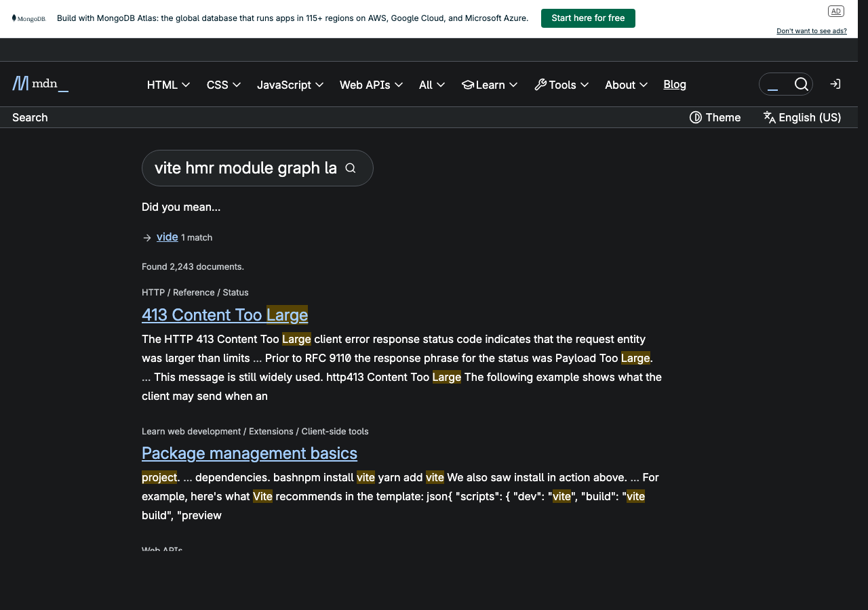
Task: Submit search with main search box magnifier
Action: [x=351, y=168]
